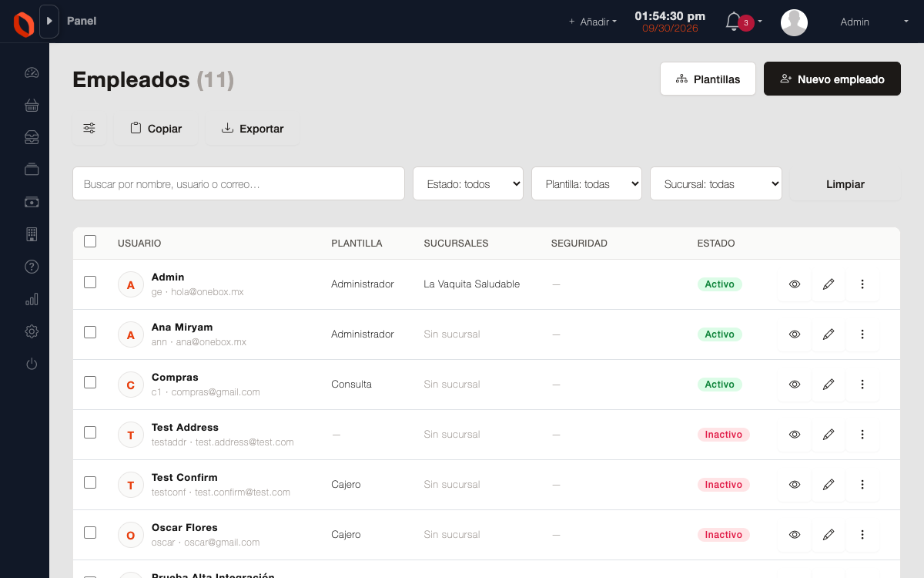Click the orange app logo

24,25
